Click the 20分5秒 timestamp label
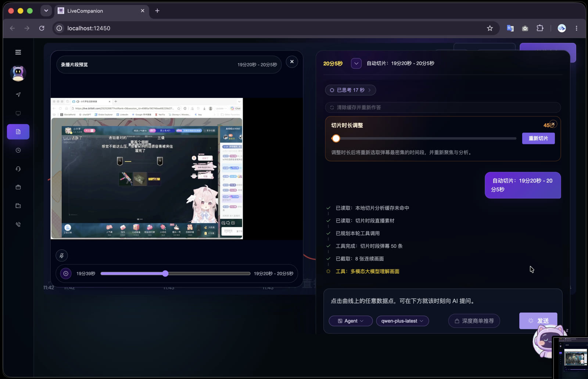Screen dimensions: 588x379 [x=333, y=64]
